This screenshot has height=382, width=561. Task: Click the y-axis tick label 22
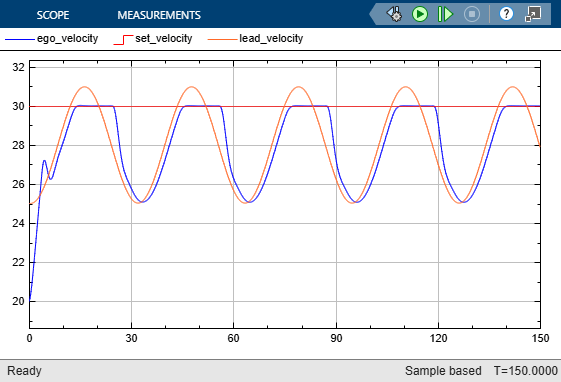(x=19, y=262)
